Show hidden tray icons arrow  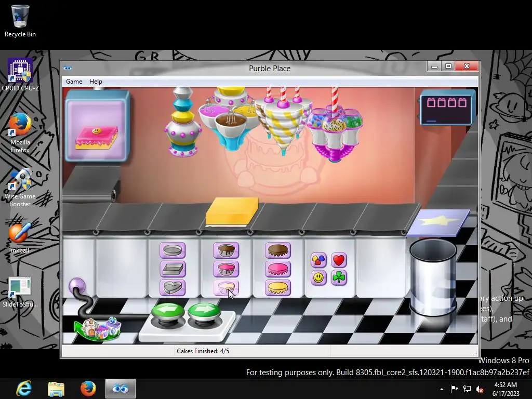[442, 389]
